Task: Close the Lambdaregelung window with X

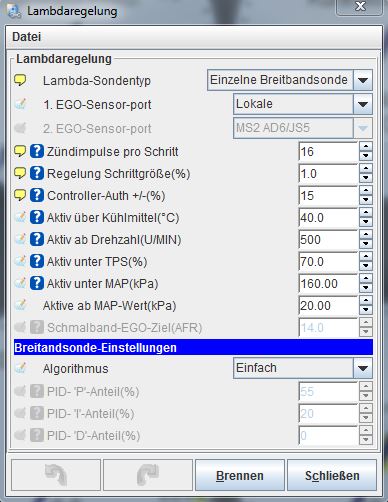Action: pyautogui.click(x=360, y=7)
